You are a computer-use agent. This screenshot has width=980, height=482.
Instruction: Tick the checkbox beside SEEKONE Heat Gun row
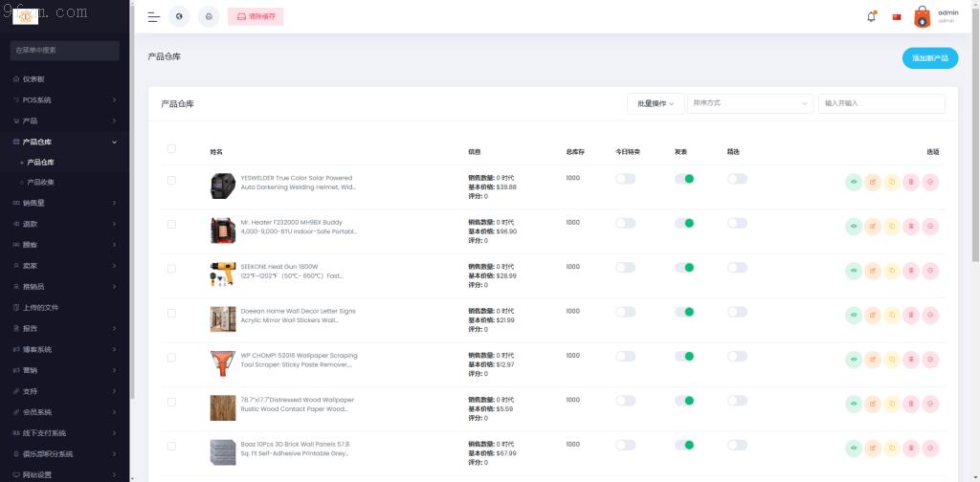point(171,269)
